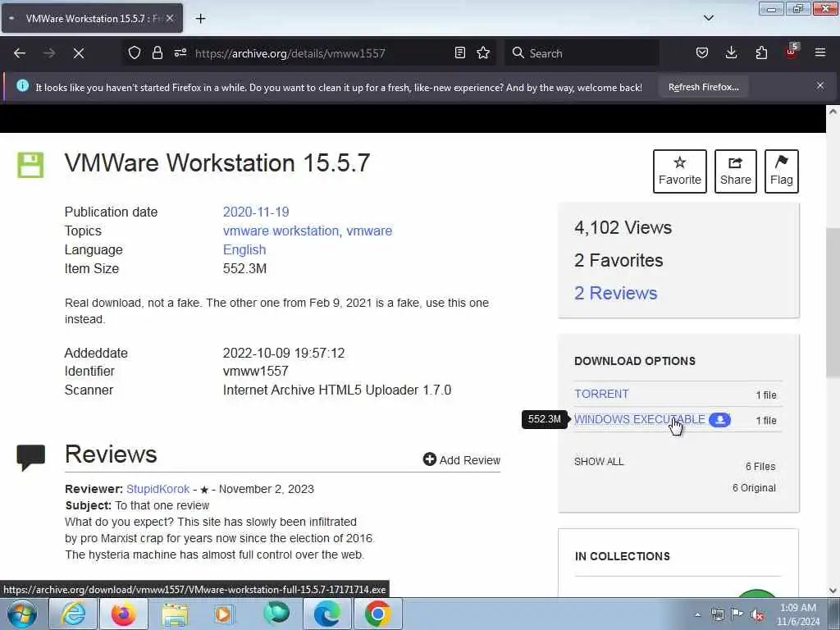
Task: Click plus icon next to Add Review
Action: tap(430, 459)
